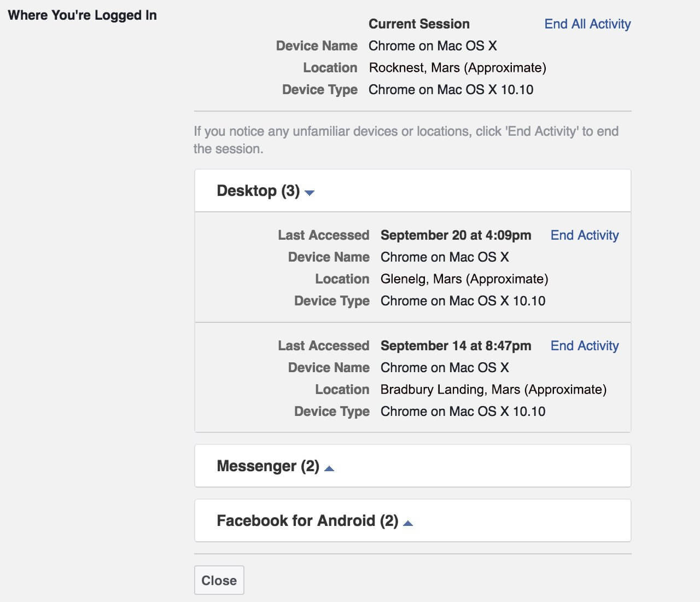End Activity for the September 14 session

tap(585, 346)
